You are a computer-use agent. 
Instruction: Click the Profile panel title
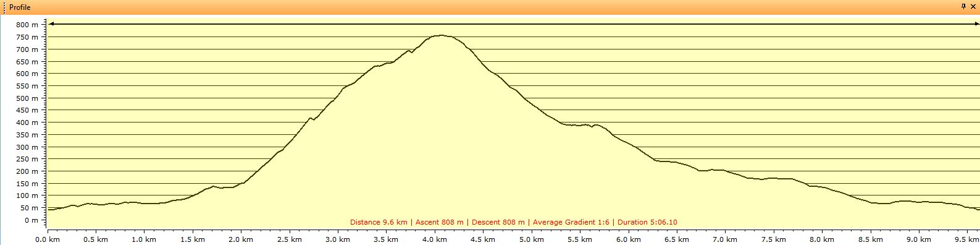tap(20, 7)
